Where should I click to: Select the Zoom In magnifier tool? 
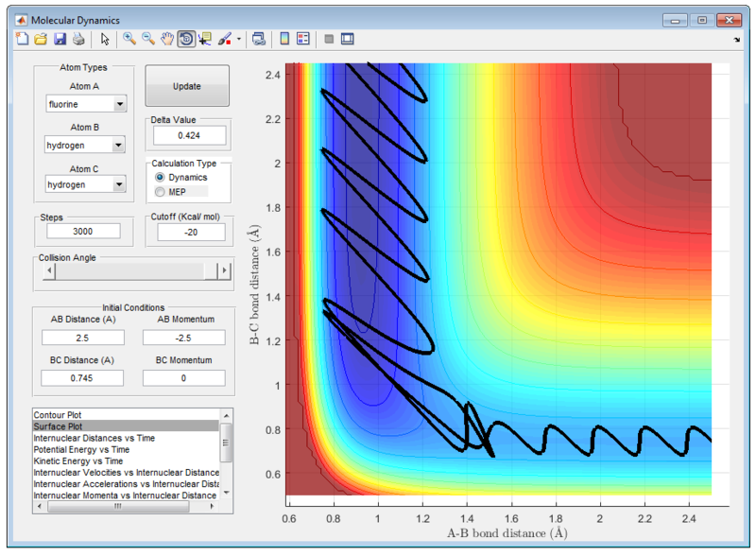point(129,39)
